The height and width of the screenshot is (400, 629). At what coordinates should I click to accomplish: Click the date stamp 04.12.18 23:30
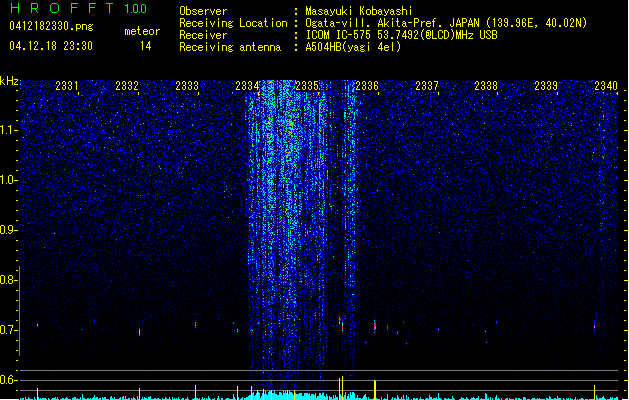click(51, 46)
